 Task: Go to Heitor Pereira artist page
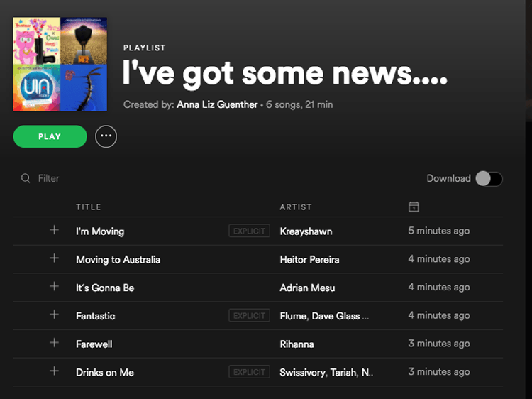pyautogui.click(x=309, y=260)
